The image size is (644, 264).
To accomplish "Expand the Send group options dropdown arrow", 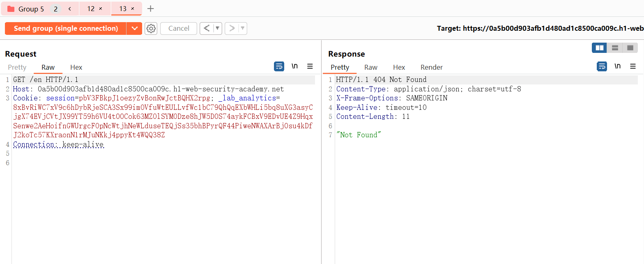I will (x=134, y=28).
